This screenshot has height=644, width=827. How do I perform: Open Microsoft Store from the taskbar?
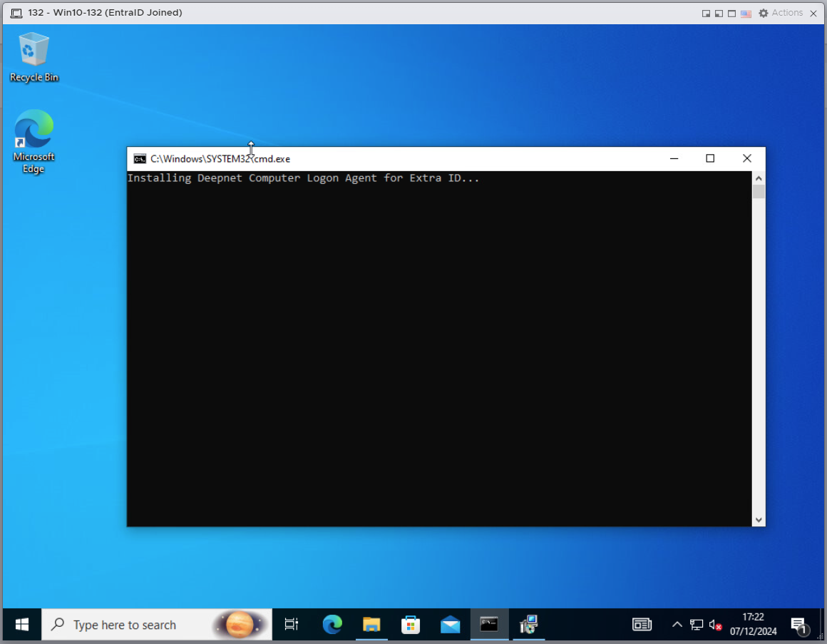pos(411,625)
